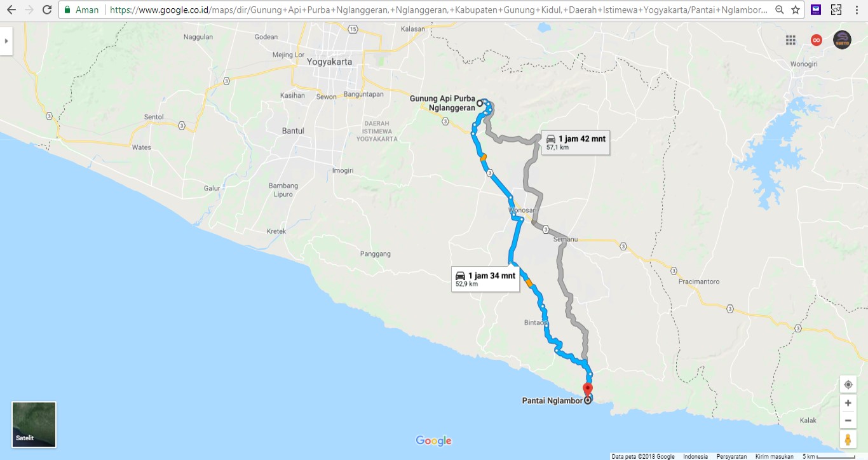The width and height of the screenshot is (868, 460).
Task: Click the zoom magnifier icon in address bar
Action: pos(779,10)
